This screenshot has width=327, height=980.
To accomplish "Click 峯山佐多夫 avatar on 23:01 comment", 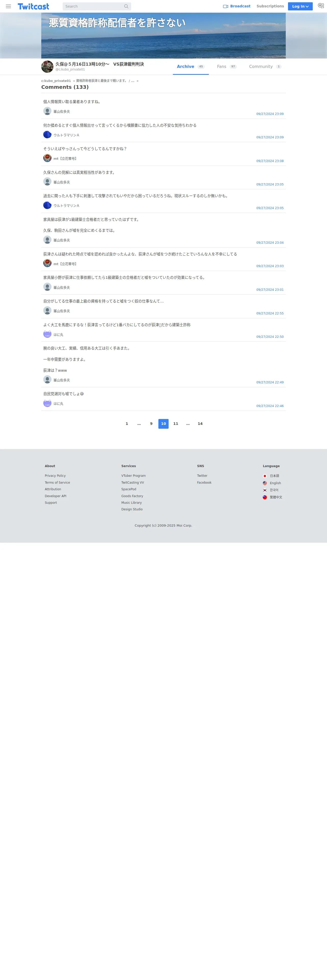I will [47, 287].
